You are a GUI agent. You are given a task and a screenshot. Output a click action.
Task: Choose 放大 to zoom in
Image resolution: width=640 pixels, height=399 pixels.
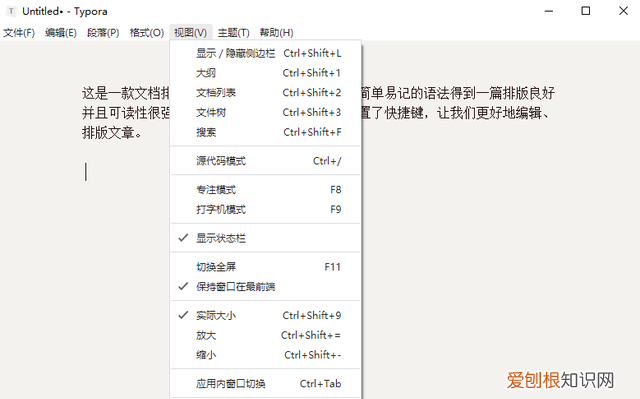265,335
